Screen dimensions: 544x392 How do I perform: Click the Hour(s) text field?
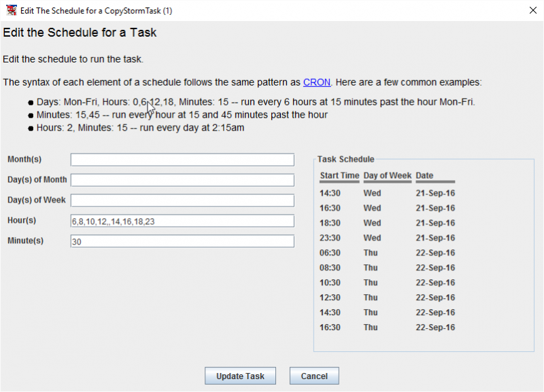pyautogui.click(x=182, y=221)
